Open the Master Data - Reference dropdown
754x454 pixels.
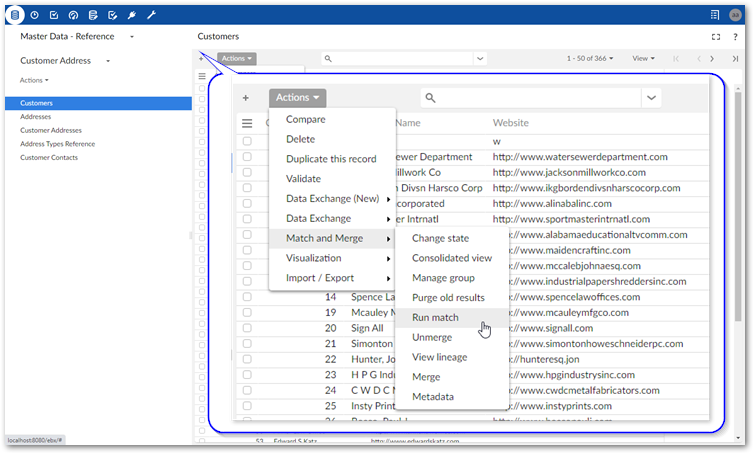coord(132,37)
